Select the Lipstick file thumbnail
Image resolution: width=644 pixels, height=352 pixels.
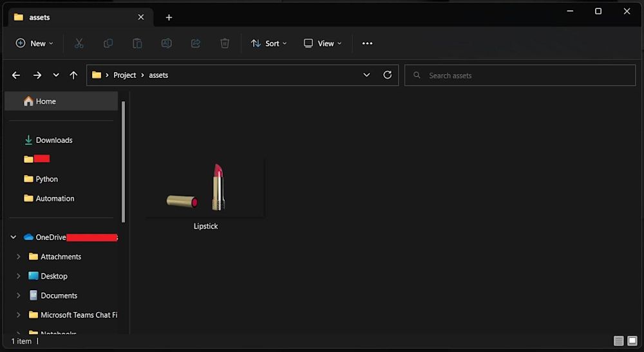205,187
